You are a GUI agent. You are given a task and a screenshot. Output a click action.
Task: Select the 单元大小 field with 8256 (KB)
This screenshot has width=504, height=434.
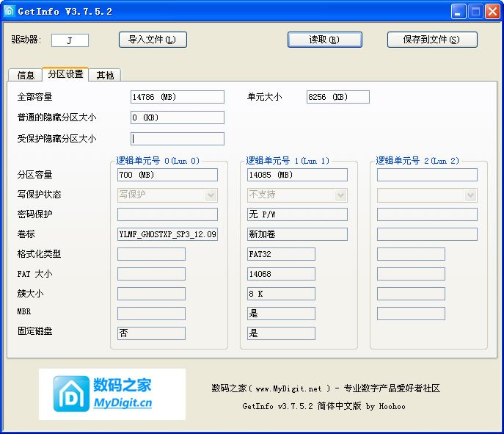(337, 97)
